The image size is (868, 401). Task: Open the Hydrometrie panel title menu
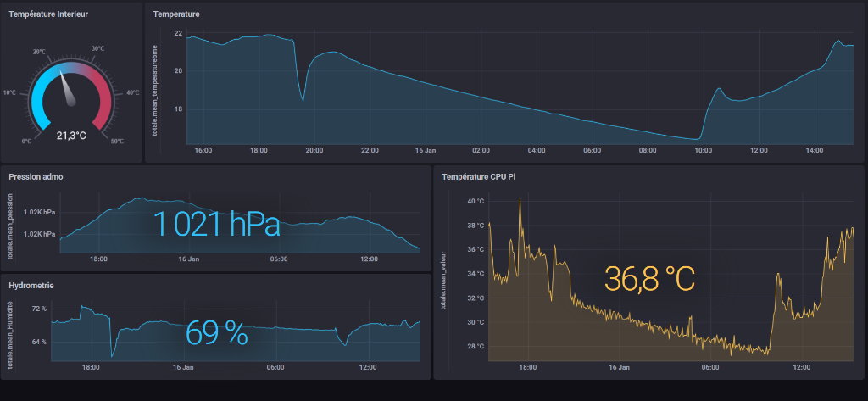[x=31, y=286]
